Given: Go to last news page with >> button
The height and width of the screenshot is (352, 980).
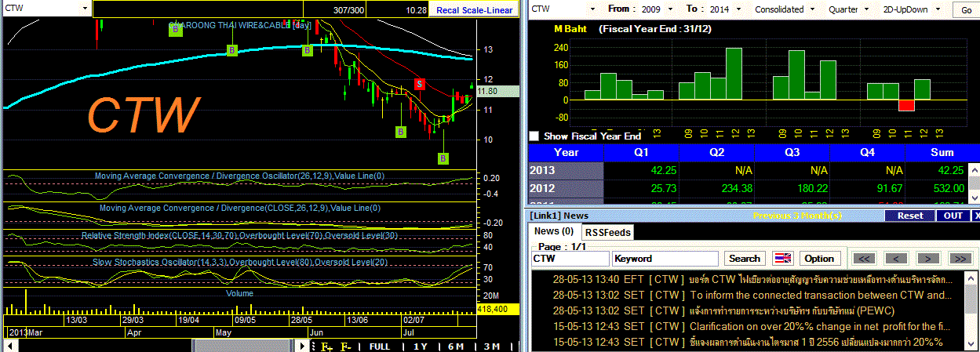Looking at the screenshot, I should coord(960,259).
